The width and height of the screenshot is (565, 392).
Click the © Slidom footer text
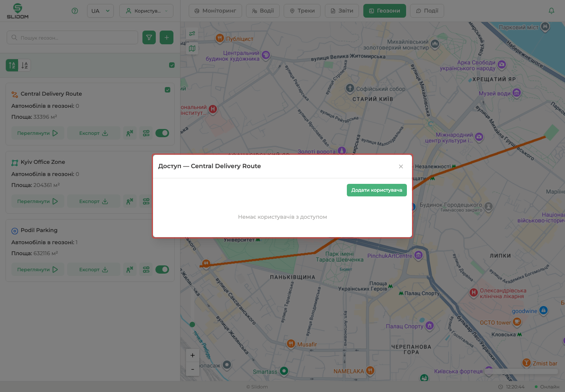pyautogui.click(x=257, y=387)
